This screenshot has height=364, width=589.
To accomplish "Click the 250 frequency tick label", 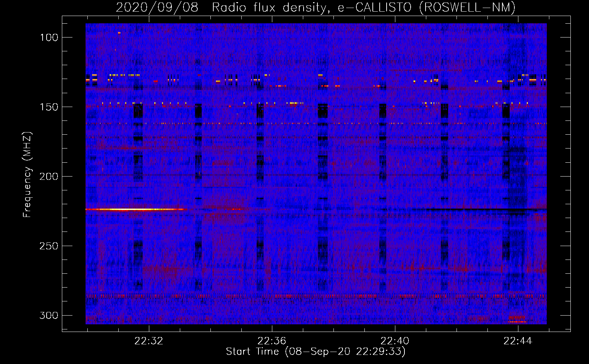I will pos(49,246).
